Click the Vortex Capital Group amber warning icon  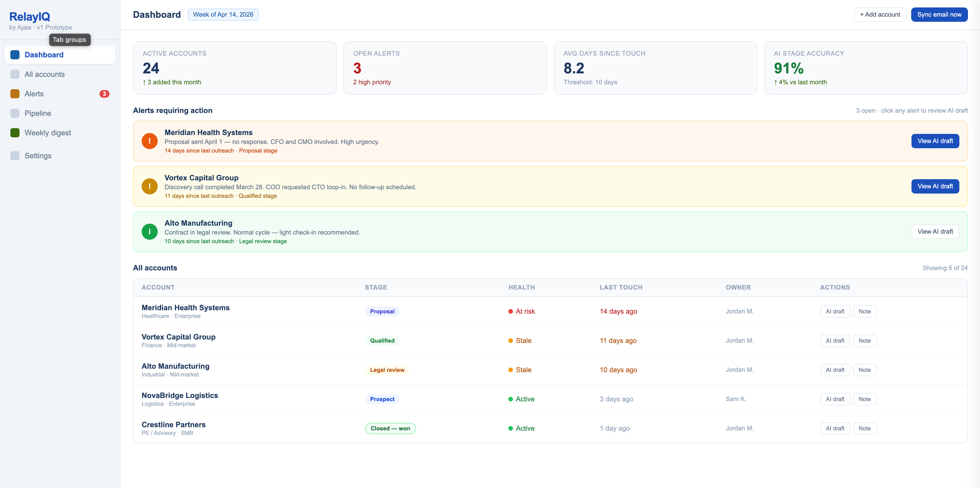coord(149,186)
